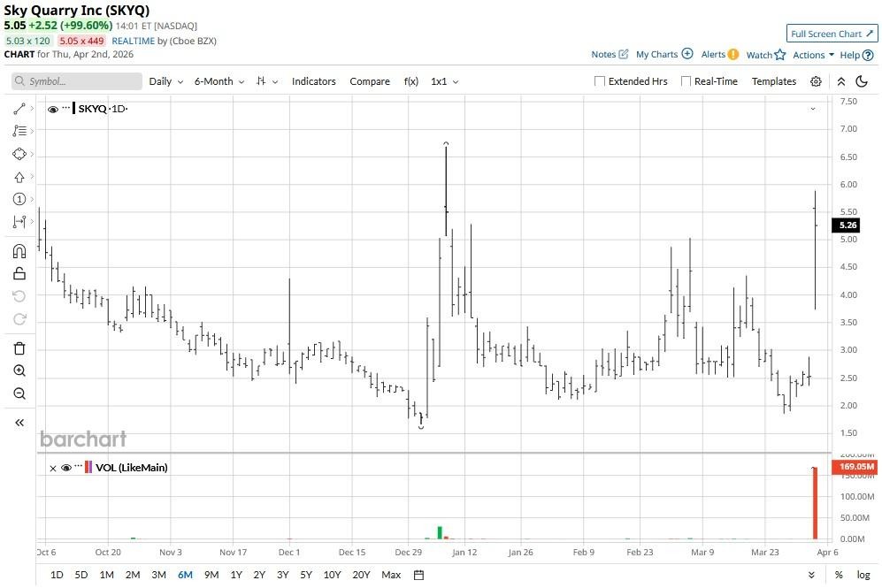Open the Fibonacci lines tool group
882x588 pixels.
click(x=19, y=131)
